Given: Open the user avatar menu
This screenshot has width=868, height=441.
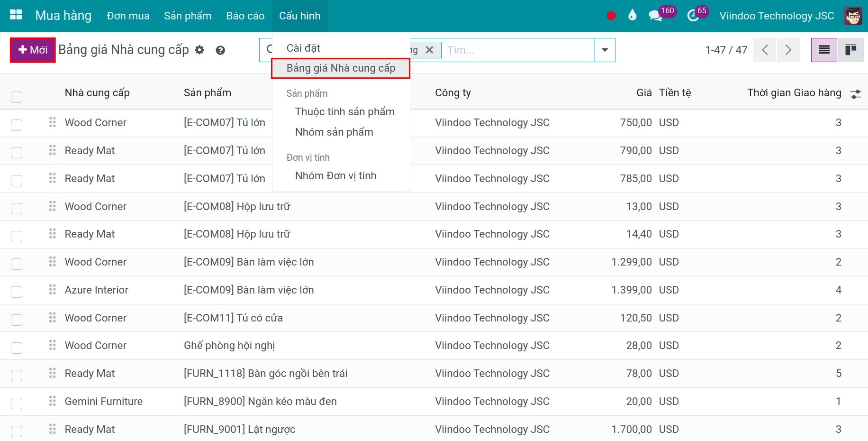Looking at the screenshot, I should 853,16.
